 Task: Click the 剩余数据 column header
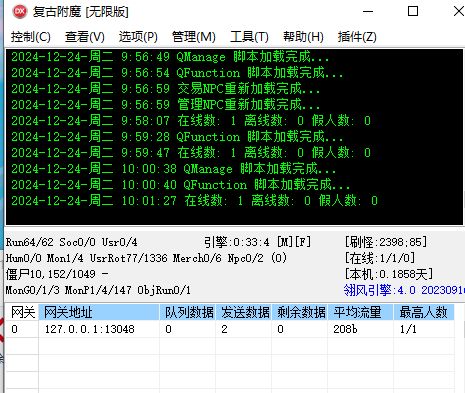click(300, 312)
